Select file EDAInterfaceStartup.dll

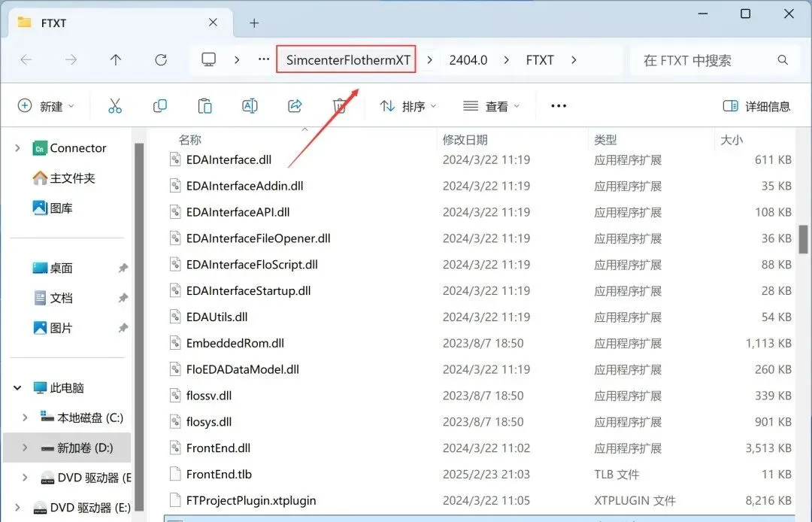click(x=248, y=290)
